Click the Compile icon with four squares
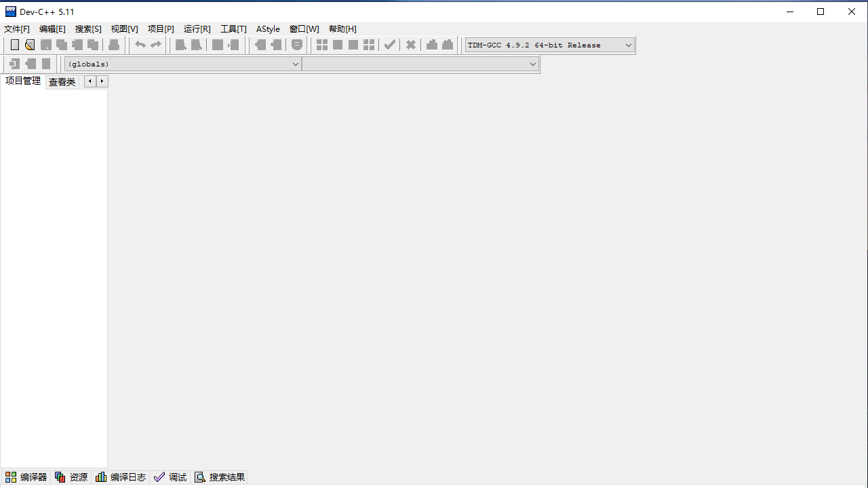The image size is (868, 488). (x=322, y=45)
